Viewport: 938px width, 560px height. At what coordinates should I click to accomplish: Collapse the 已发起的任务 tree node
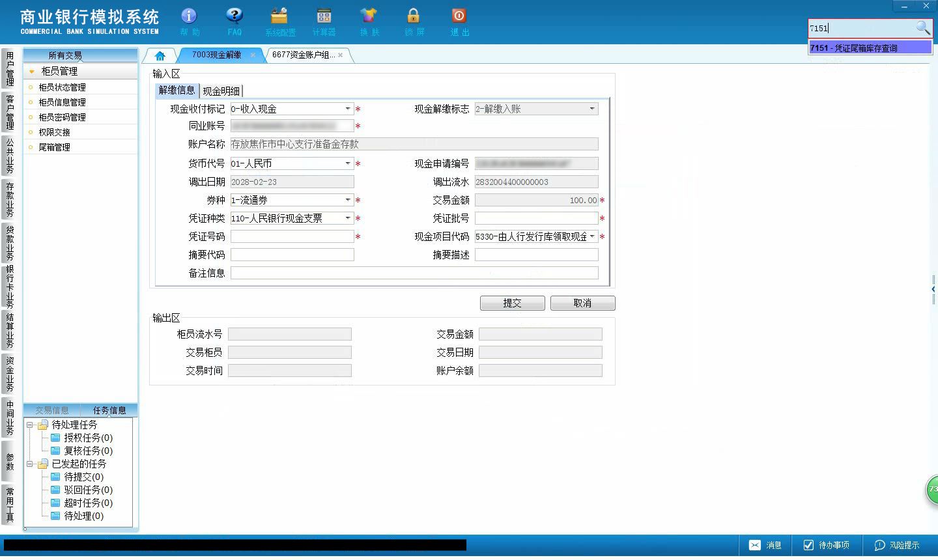point(29,464)
